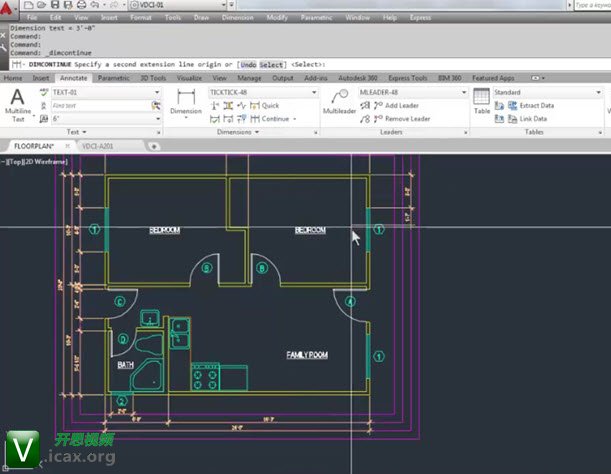Expand the MLEADER-48 style dropdown
Viewport: 611px width, 474px height.
point(465,92)
